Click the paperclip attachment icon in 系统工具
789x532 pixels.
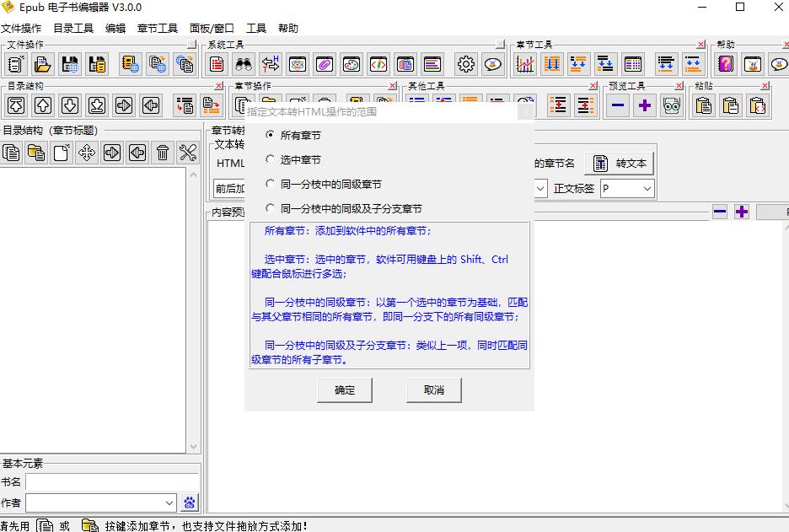(x=324, y=63)
